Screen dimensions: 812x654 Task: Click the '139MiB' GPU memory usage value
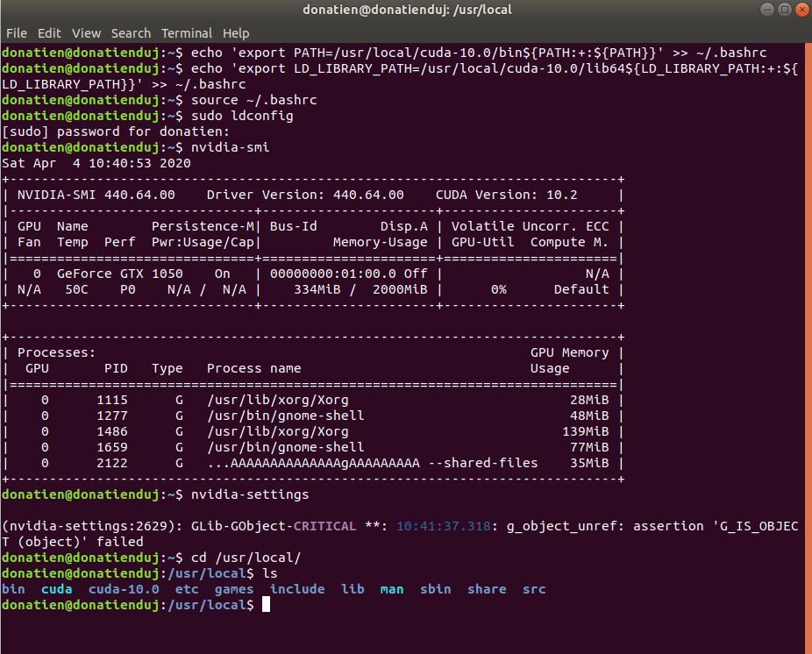click(x=585, y=431)
